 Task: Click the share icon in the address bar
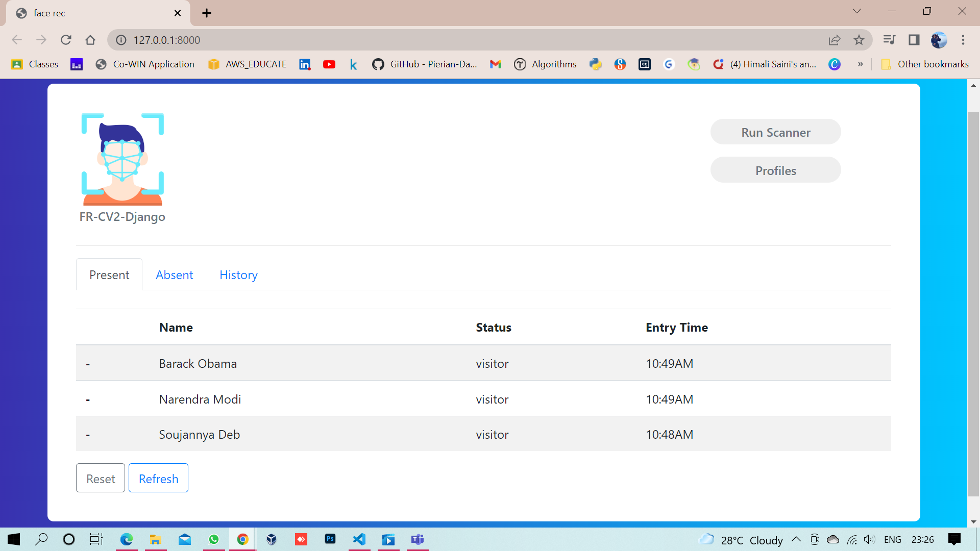(x=835, y=40)
